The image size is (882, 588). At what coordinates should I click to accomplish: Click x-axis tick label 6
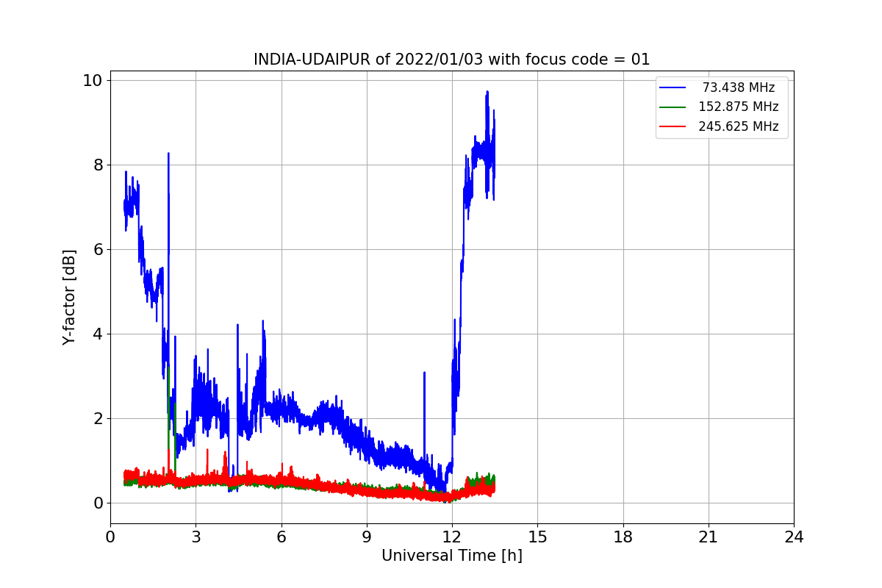click(282, 537)
